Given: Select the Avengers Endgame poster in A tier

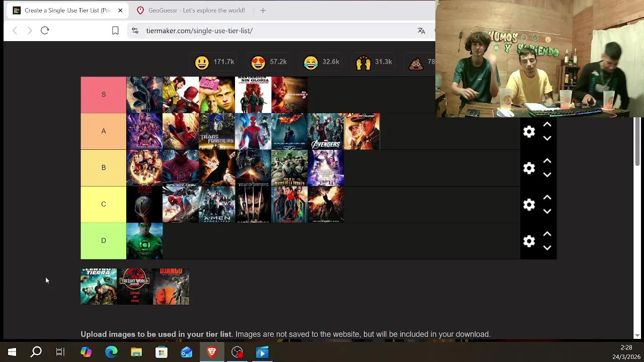Looking at the screenshot, I should coord(144,132).
